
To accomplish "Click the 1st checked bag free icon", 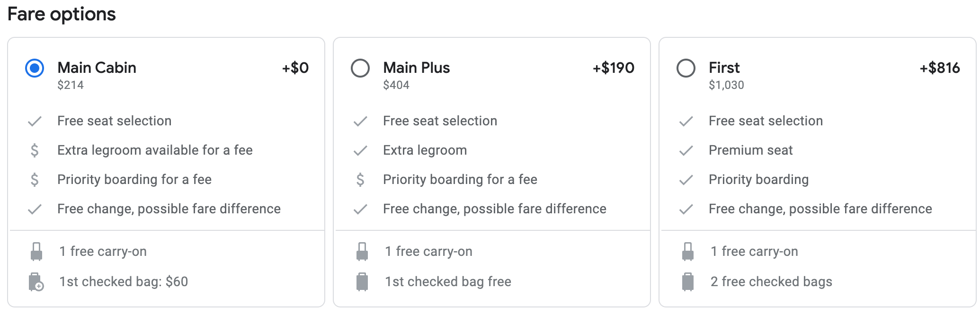I will pos(362,282).
